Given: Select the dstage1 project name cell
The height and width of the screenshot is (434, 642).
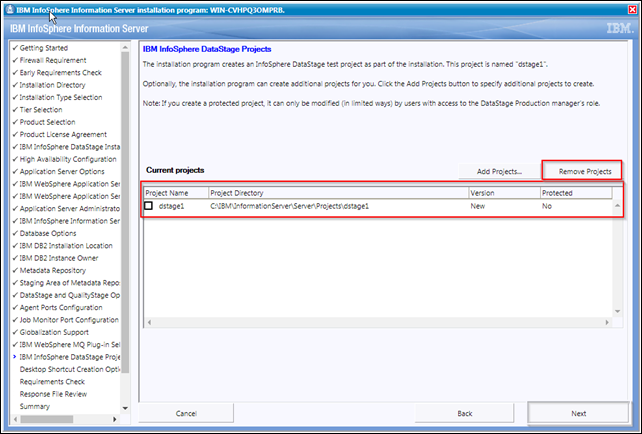Looking at the screenshot, I should [172, 206].
